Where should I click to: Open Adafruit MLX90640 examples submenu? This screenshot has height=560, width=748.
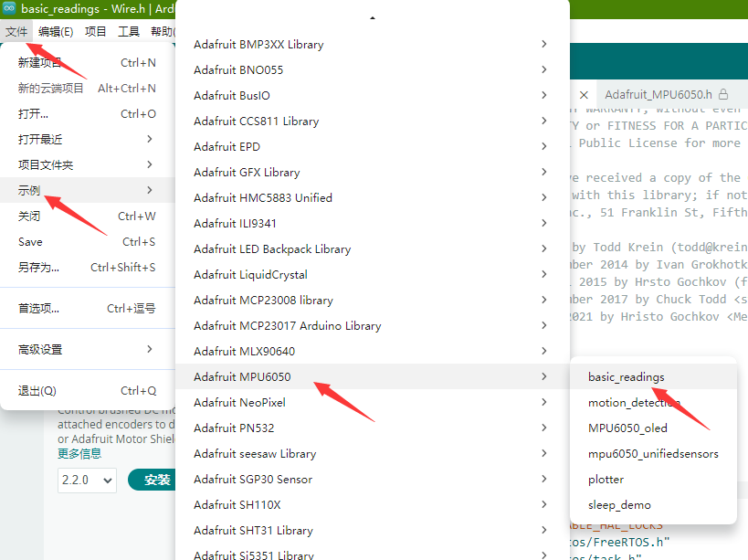pyautogui.click(x=373, y=351)
